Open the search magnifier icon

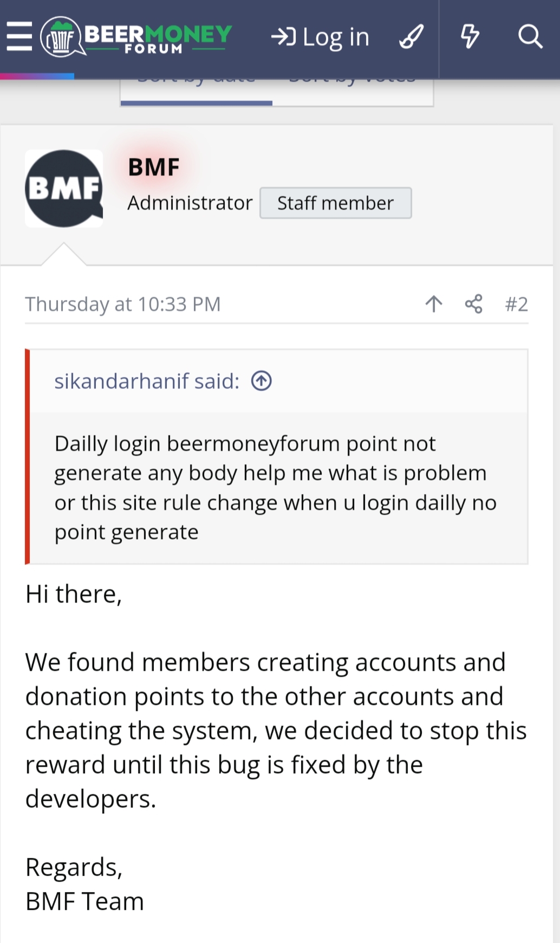(x=530, y=37)
